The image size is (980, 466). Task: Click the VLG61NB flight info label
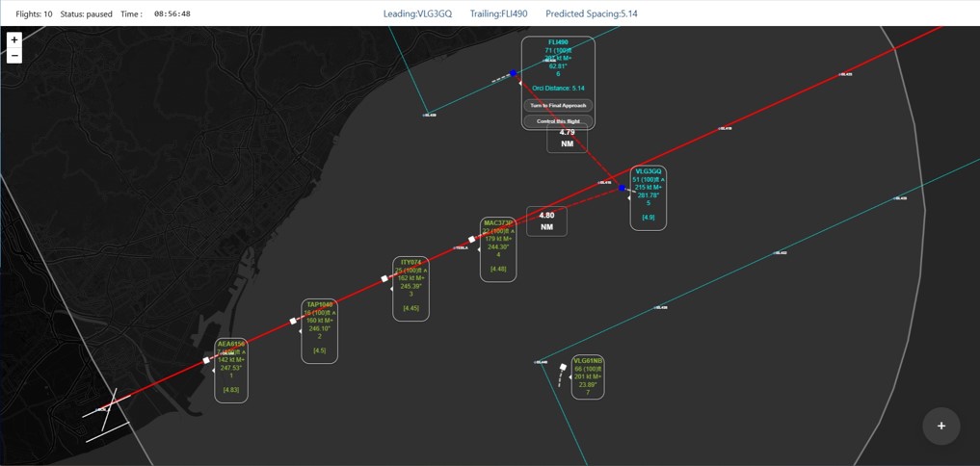click(587, 376)
